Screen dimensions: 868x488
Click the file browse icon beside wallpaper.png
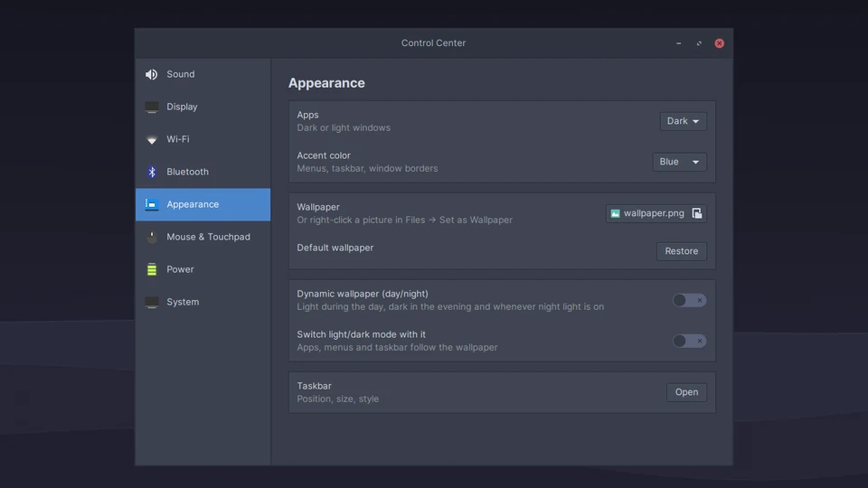pyautogui.click(x=697, y=213)
